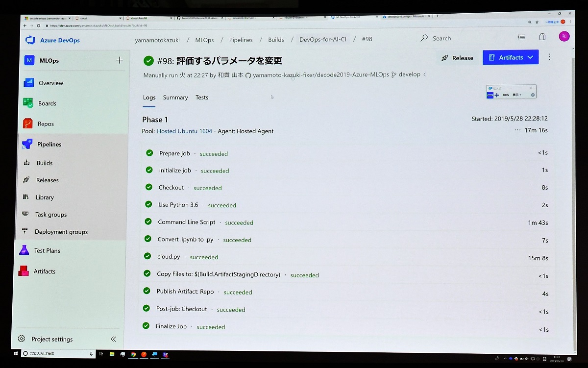Viewport: 588px width, 368px height.
Task: Click the Magnifier zoom-out minus button
Action: 490,95
